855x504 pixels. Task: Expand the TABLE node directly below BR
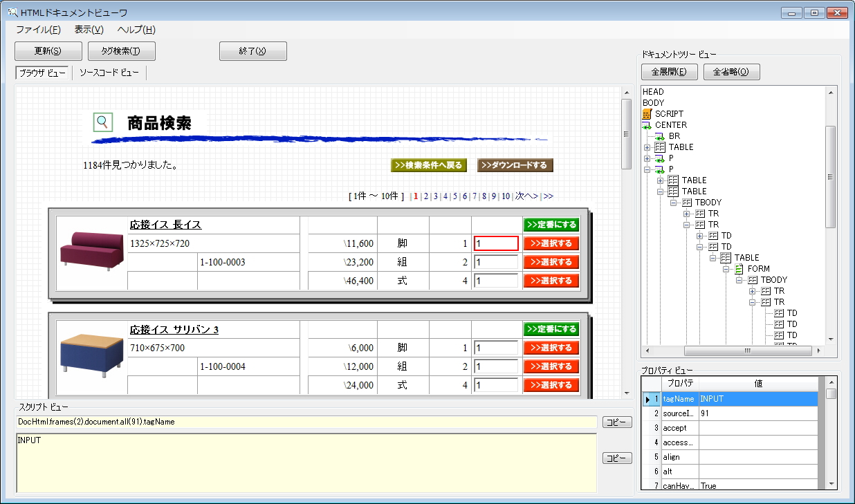click(647, 147)
